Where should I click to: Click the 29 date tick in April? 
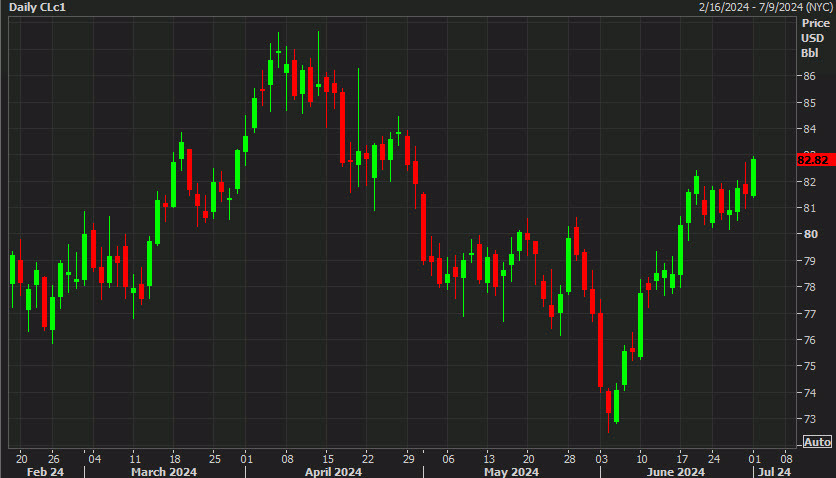(408, 459)
